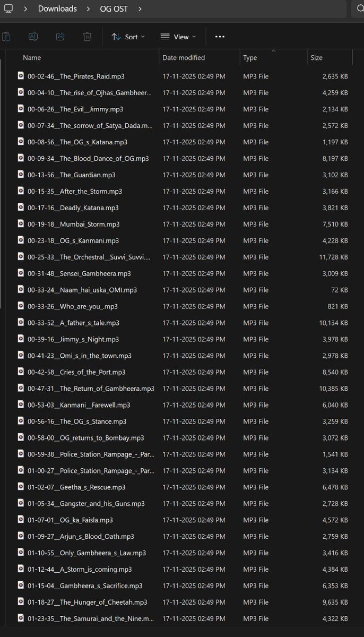364x637 pixels.
Task: Select 00-41-23__Omi_s_in_the_town.mp3
Action: pos(80,356)
